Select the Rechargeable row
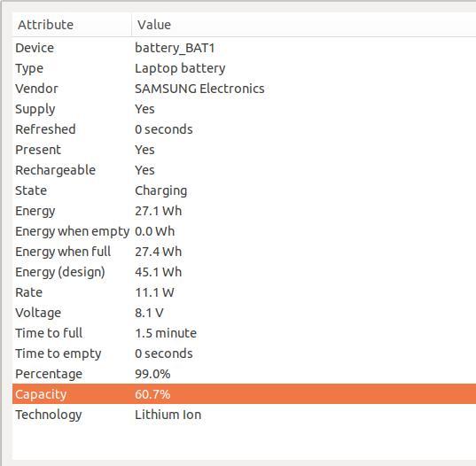 click(x=245, y=170)
